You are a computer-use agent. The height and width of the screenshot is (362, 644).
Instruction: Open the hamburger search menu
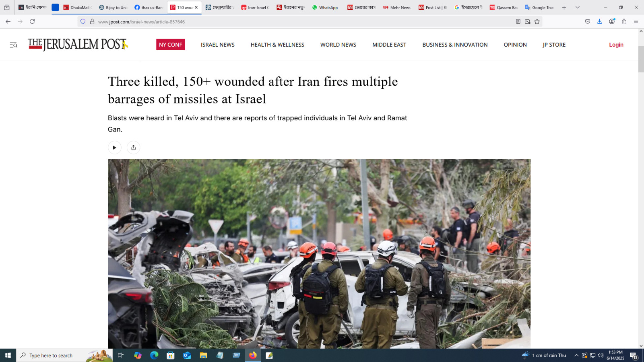13,45
